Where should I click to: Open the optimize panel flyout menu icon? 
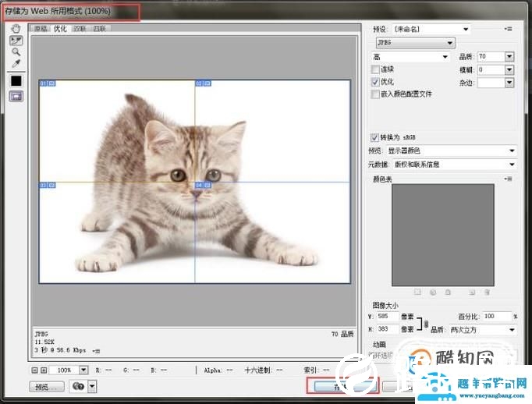[508, 29]
